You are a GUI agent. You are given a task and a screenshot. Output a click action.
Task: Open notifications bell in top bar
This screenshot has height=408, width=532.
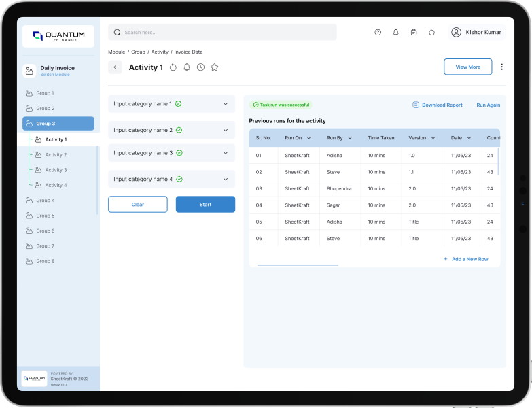tap(396, 32)
